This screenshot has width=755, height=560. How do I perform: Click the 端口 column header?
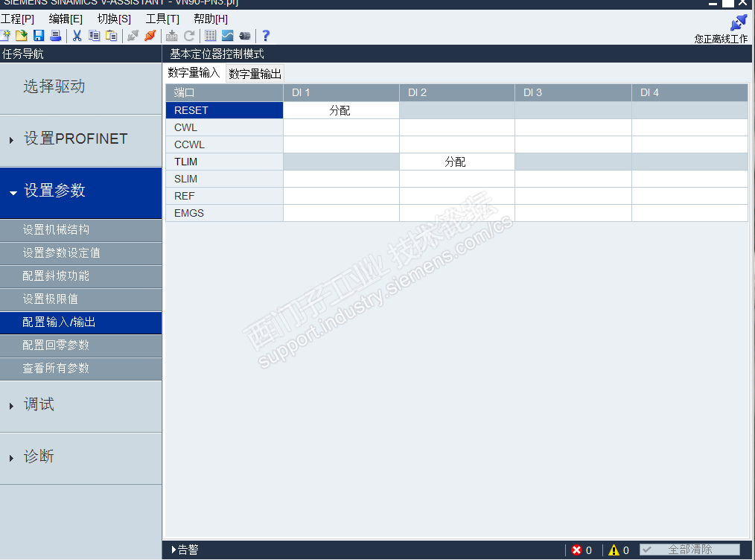coord(224,92)
